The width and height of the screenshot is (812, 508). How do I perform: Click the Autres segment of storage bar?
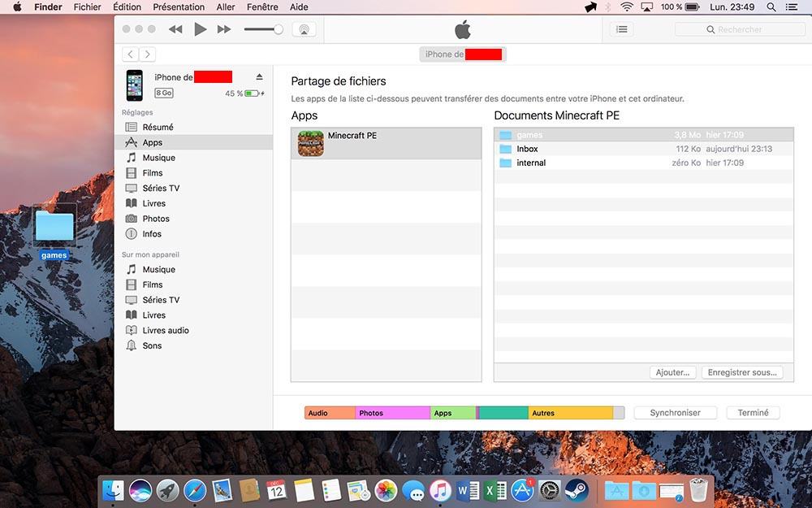pos(571,413)
